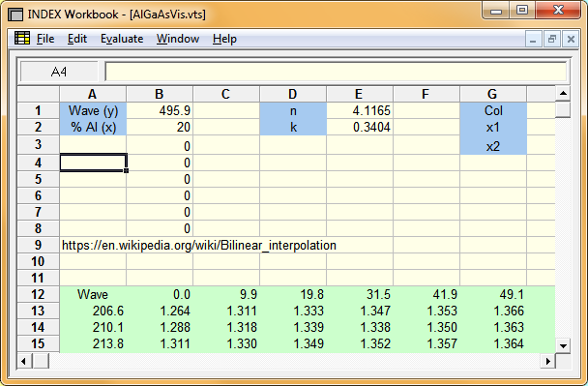
Task: Open the File menu
Action: (45, 39)
